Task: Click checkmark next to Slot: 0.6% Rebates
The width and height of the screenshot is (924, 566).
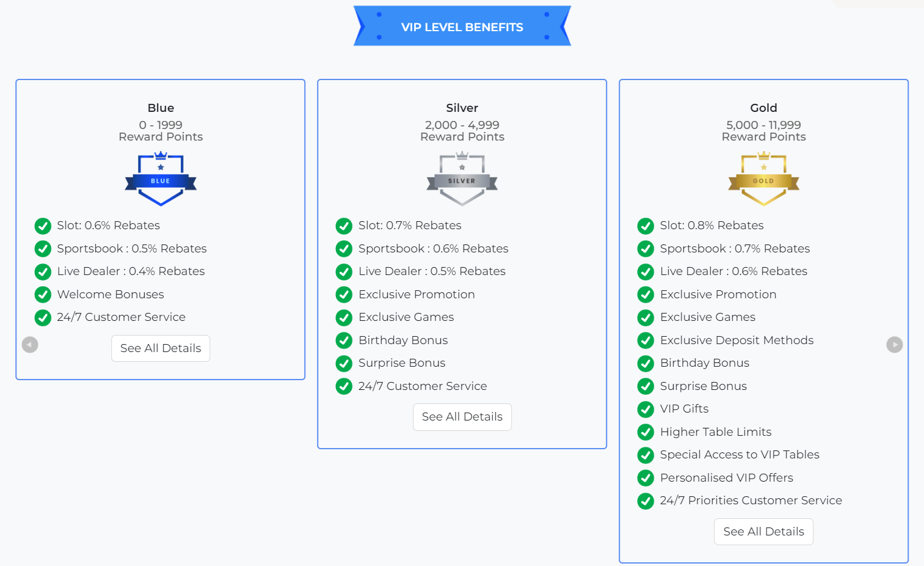Action: tap(43, 226)
